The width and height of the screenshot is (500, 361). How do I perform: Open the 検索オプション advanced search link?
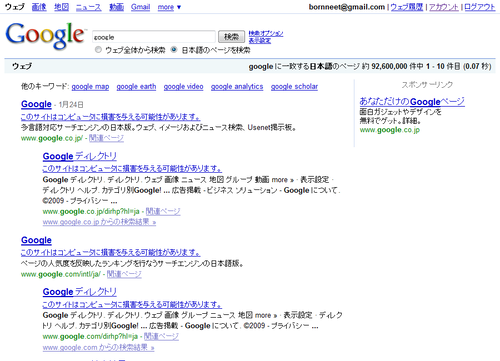266,33
